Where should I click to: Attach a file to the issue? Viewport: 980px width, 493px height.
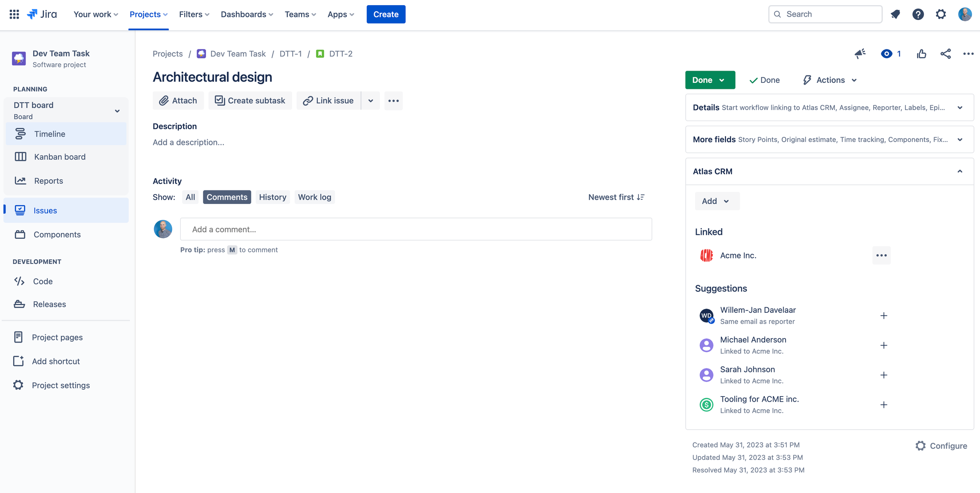pyautogui.click(x=178, y=100)
